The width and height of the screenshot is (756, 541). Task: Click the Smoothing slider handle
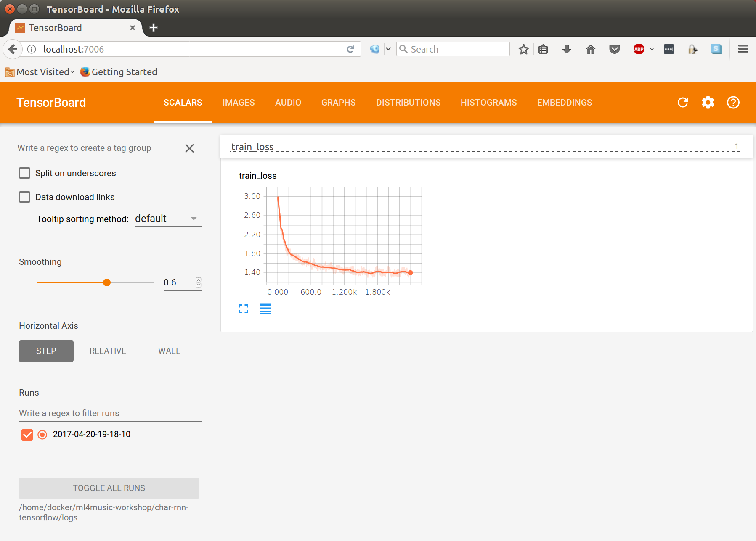coord(107,282)
